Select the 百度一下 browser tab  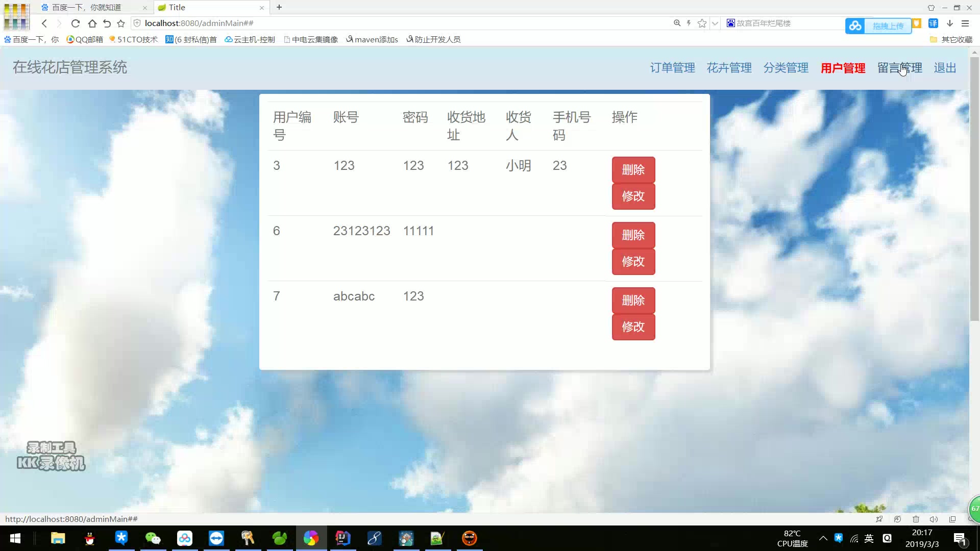coord(87,7)
